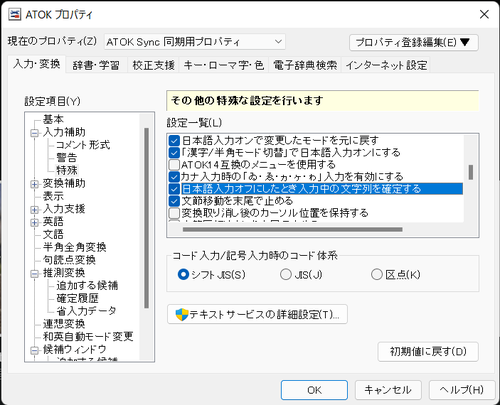Click the 設定一覧 horizontal scrollbar thumb
Image resolution: width=500 pixels, height=405 pixels.
292,229
